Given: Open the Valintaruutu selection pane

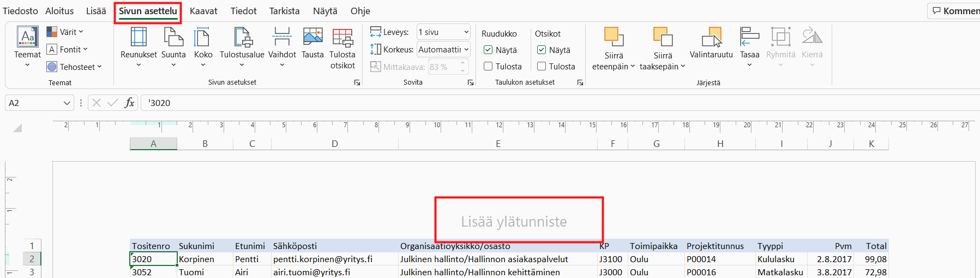Looking at the screenshot, I should pos(711,43).
